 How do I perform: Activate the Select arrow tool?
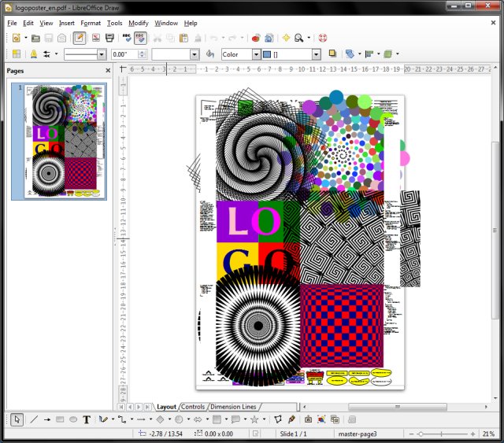(x=17, y=420)
